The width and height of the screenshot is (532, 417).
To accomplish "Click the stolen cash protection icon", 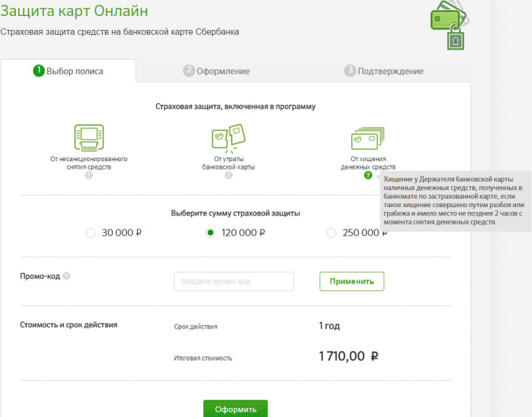I will click(366, 139).
